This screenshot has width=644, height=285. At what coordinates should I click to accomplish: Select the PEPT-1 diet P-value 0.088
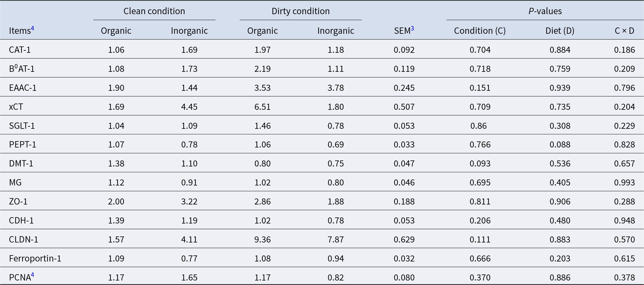[560, 144]
